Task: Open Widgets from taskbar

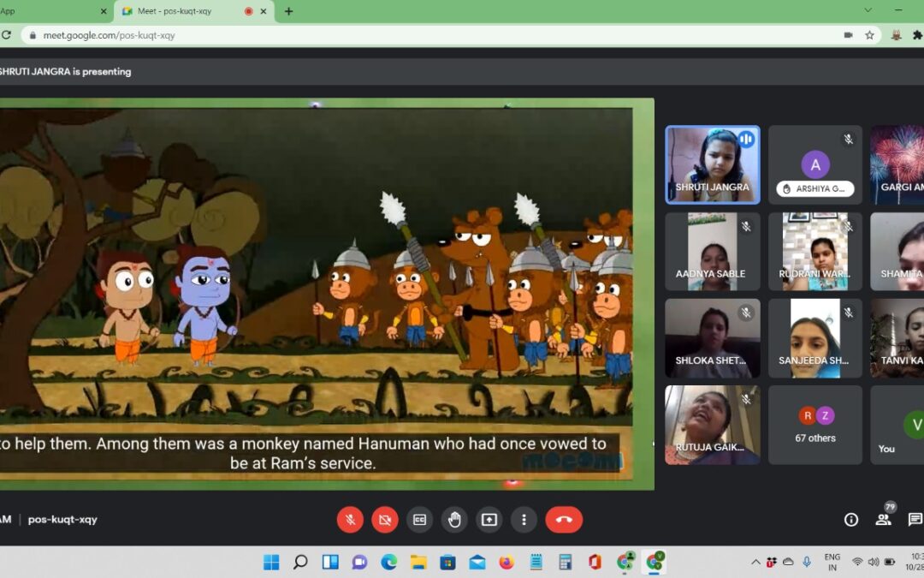Action: point(330,562)
